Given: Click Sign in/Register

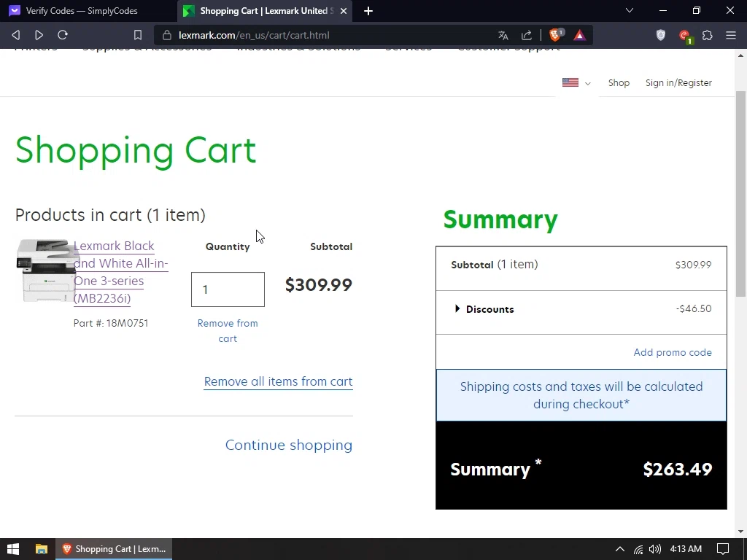Looking at the screenshot, I should [x=678, y=83].
